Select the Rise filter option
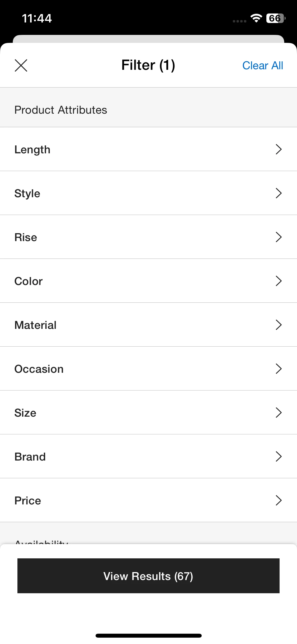The height and width of the screenshot is (644, 297). (x=148, y=237)
